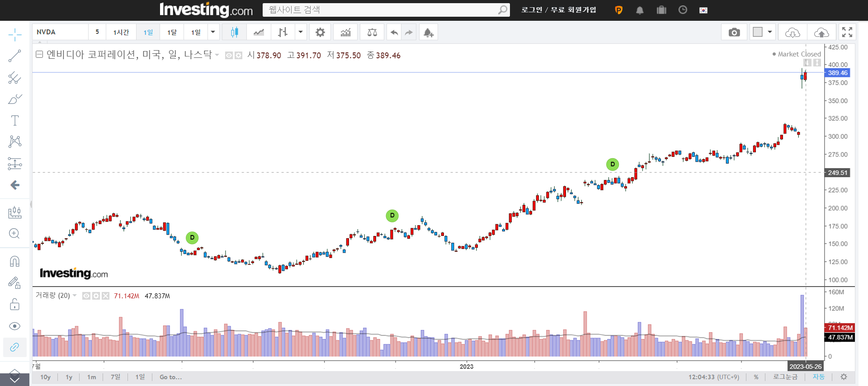
Task: Toggle 로그눈금 logarithmic scale
Action: coord(785,377)
